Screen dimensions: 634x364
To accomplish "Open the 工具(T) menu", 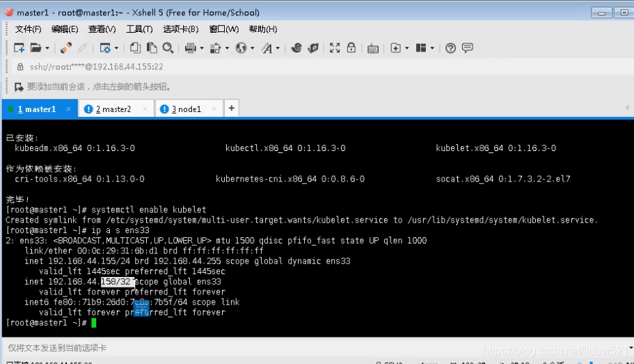I will pyautogui.click(x=139, y=29).
